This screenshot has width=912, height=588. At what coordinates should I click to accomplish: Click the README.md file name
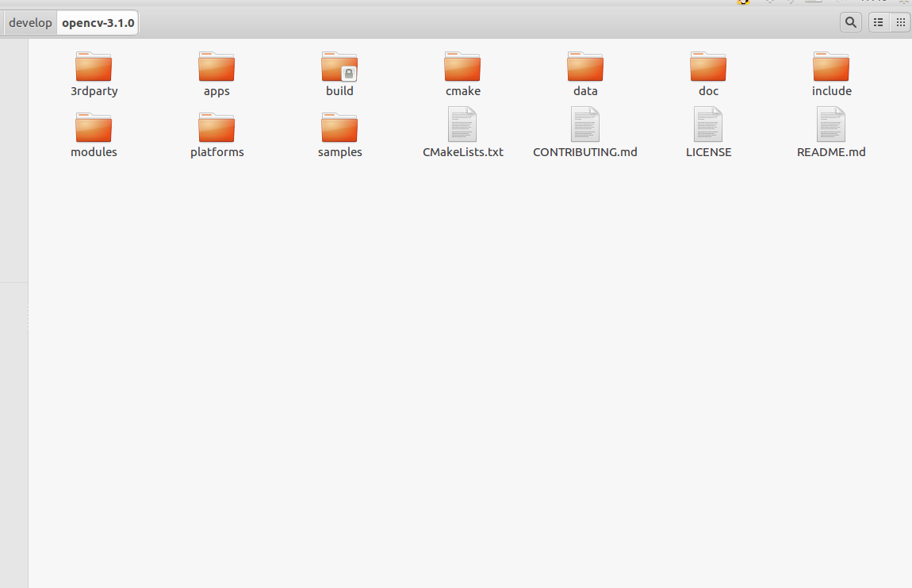coord(831,152)
